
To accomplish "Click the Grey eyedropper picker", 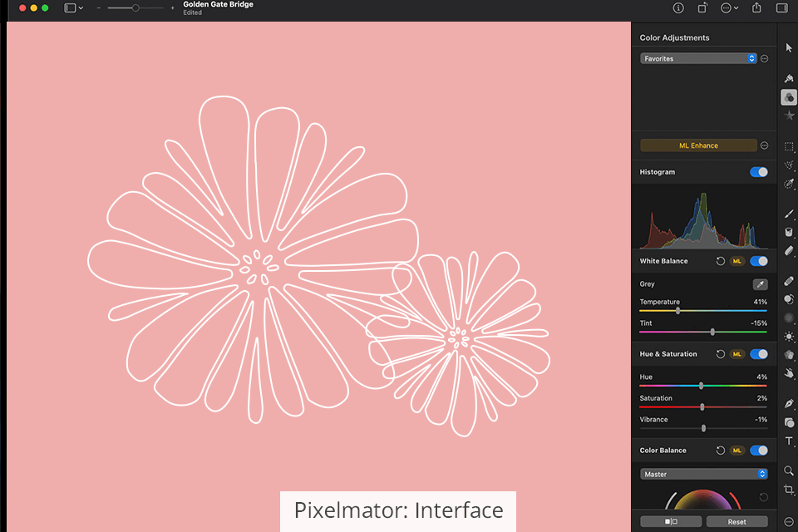I will (x=760, y=284).
